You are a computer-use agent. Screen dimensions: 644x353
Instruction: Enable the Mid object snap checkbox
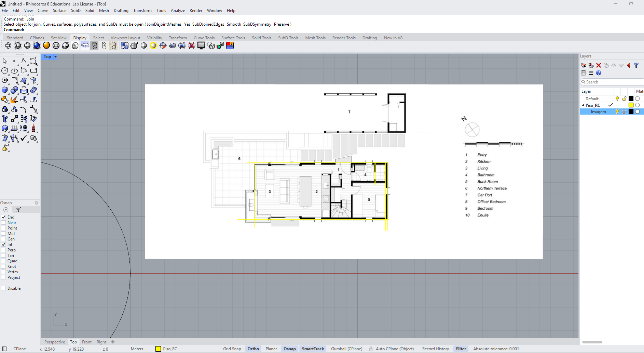pyautogui.click(x=3, y=234)
